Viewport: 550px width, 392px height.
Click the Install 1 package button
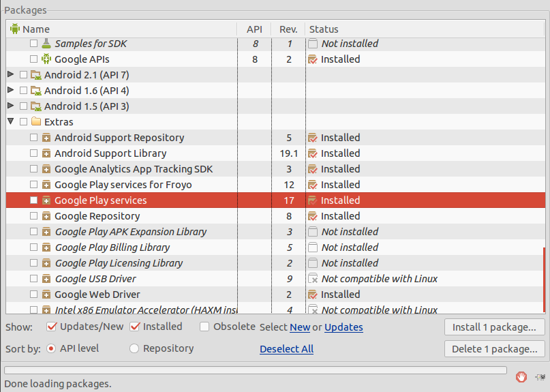point(494,327)
